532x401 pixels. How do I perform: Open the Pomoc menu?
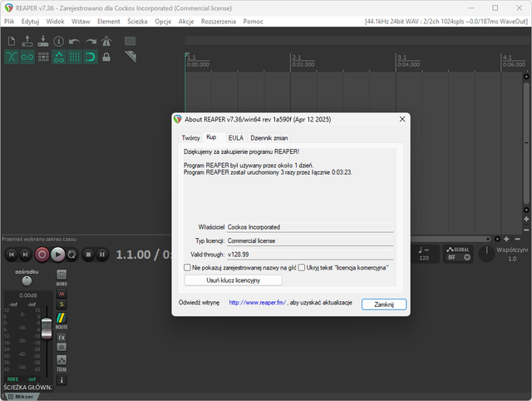pyautogui.click(x=253, y=22)
